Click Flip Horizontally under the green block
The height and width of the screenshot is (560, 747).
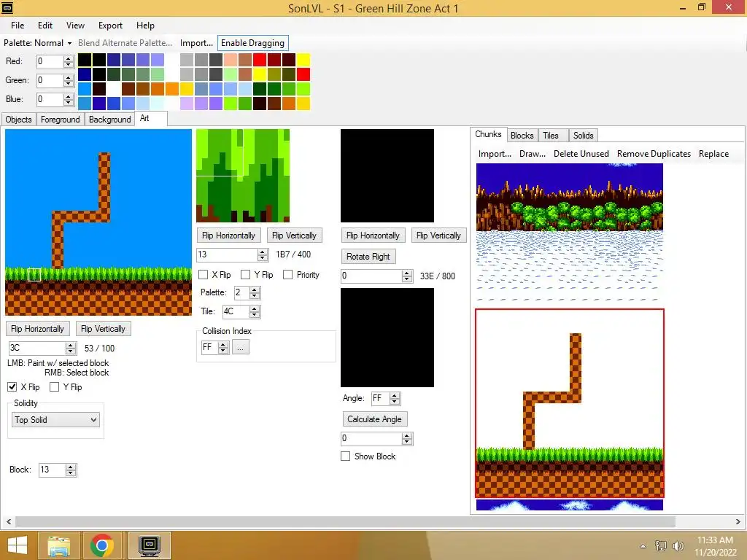point(228,236)
